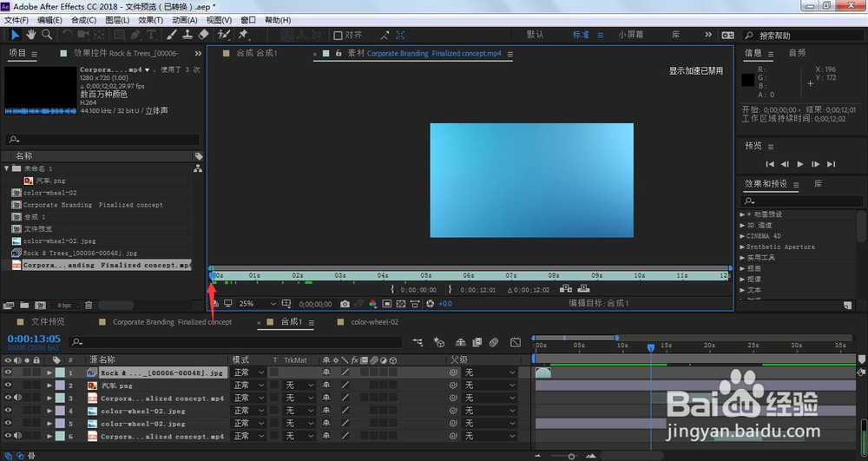Open 合成(C) menu
Image resolution: width=868 pixels, height=461 pixels.
pos(83,20)
